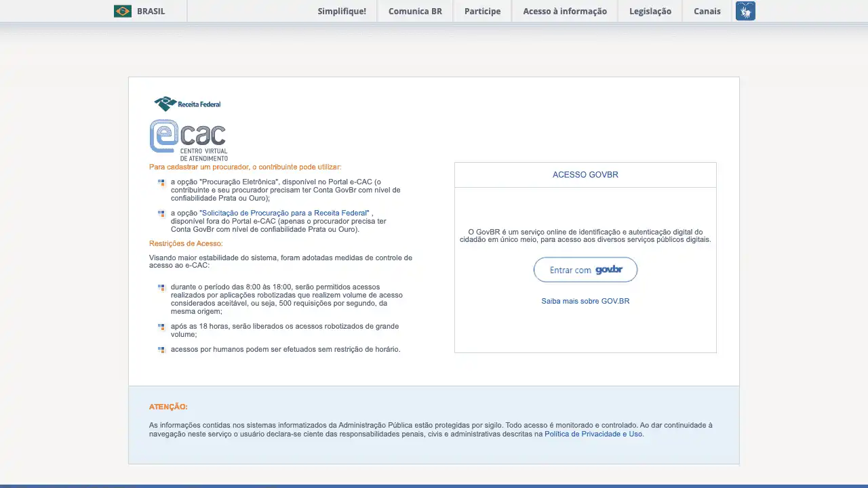Click the BRASIL portal link

tap(151, 11)
